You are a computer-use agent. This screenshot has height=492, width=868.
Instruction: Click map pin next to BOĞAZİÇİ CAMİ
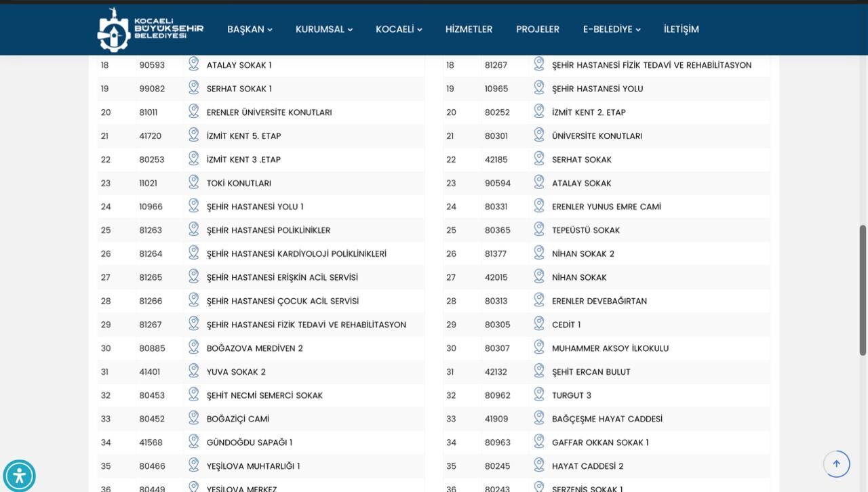(x=194, y=418)
